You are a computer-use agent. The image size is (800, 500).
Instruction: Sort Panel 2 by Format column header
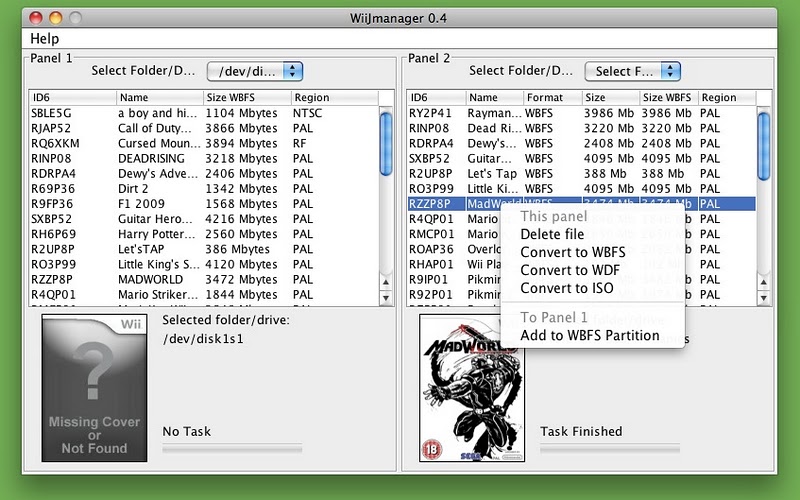point(552,98)
